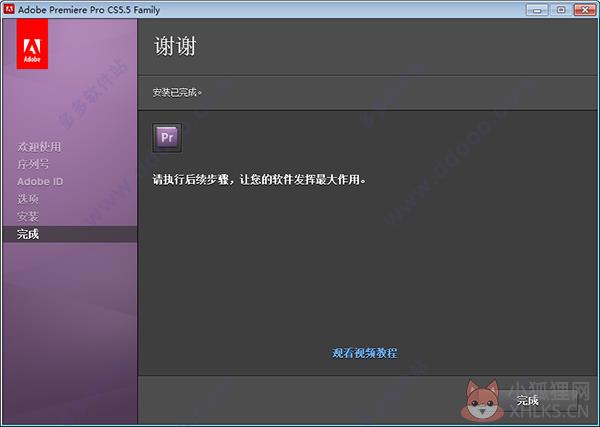Minimize the installer window
Image resolution: width=600 pixels, height=427 pixels.
[537, 10]
